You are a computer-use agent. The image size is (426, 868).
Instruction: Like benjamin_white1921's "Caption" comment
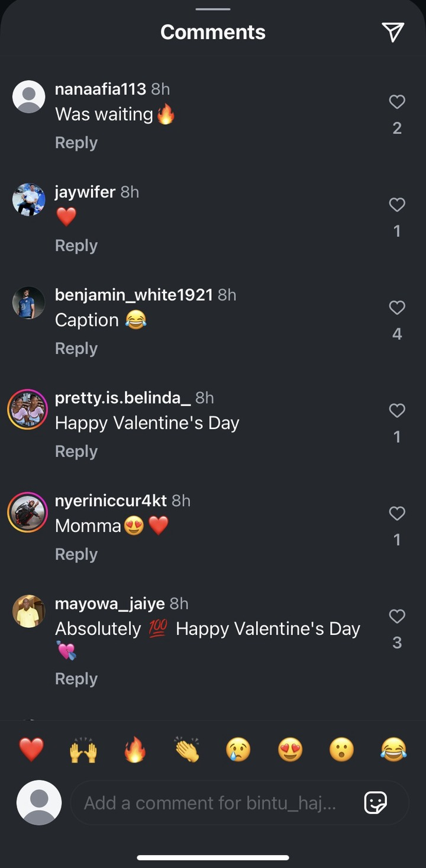(397, 308)
